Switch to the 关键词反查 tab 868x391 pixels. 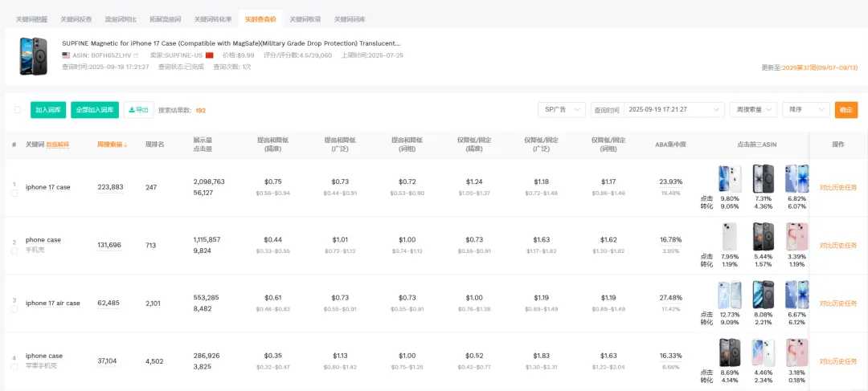[x=76, y=19]
